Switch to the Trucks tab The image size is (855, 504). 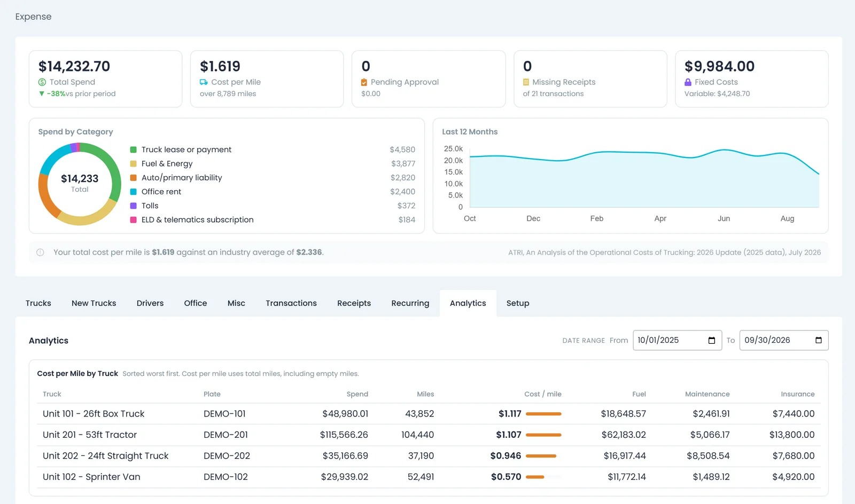(x=38, y=303)
